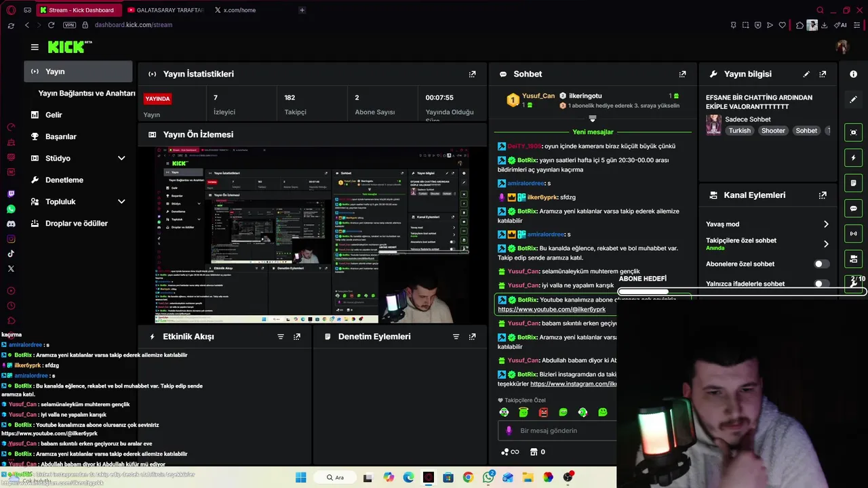Viewport: 868px width, 488px height.
Task: Click the Sadece Sohbet category thumbnail
Action: [713, 125]
